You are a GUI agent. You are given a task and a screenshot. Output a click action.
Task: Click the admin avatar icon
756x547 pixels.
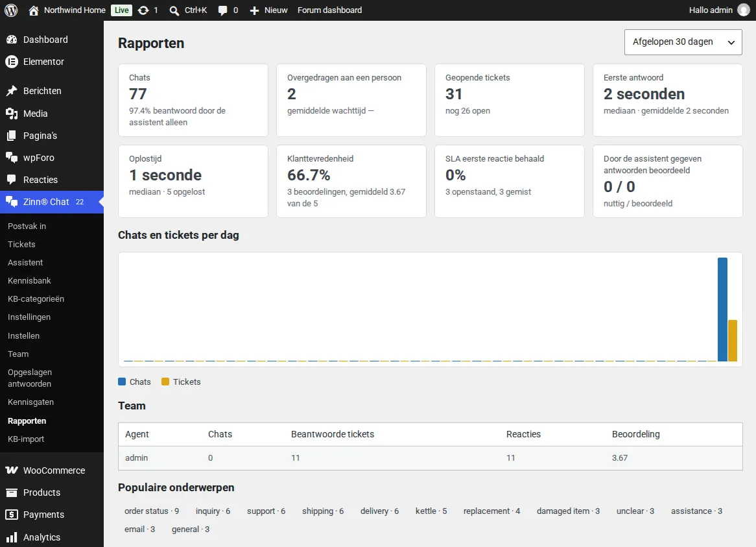tap(744, 10)
